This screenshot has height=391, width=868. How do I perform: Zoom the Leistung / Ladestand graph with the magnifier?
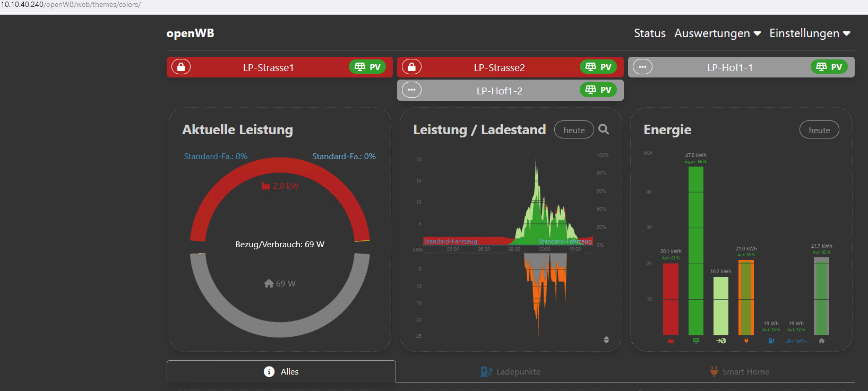point(604,129)
